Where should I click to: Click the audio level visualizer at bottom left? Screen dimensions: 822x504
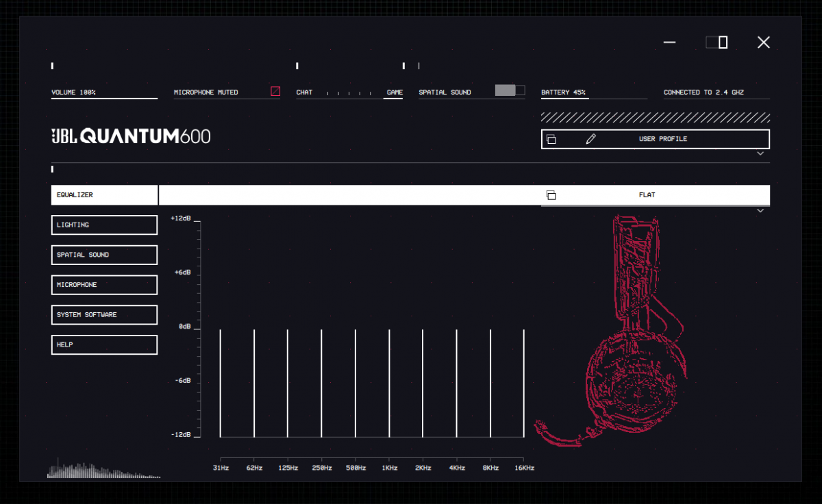pos(103,471)
